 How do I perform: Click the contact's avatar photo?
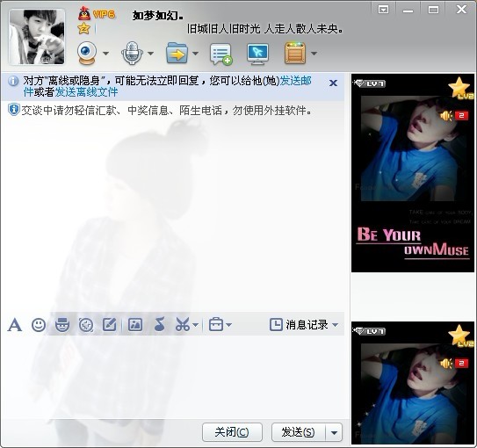[x=37, y=37]
